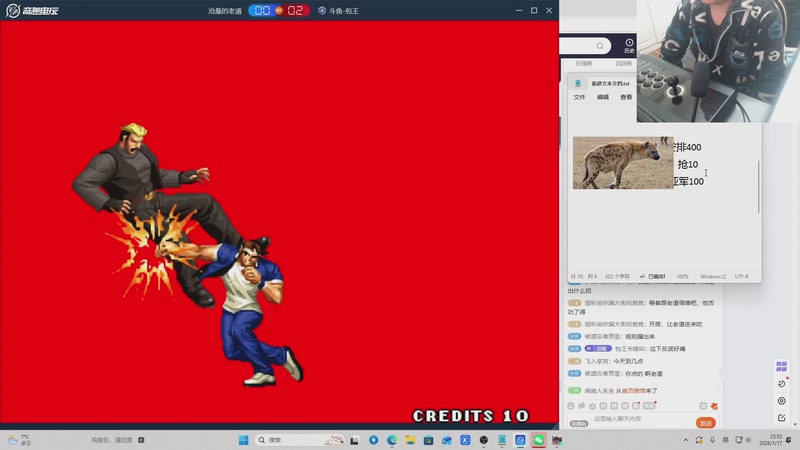This screenshot has width=800, height=450.
Task: Click the target circle icon in sidebar
Action: (782, 401)
